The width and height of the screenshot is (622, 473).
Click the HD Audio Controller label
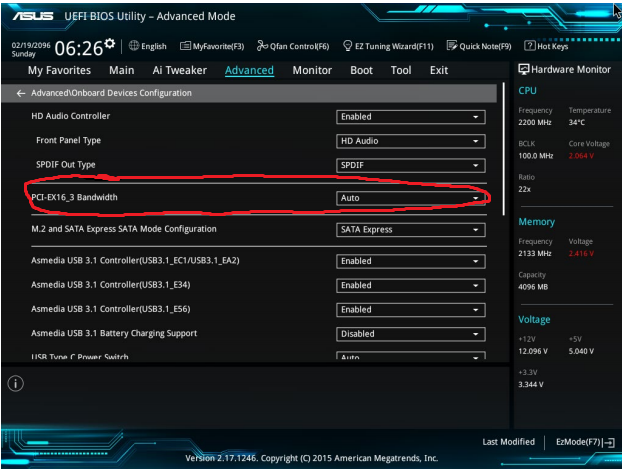pos(71,116)
